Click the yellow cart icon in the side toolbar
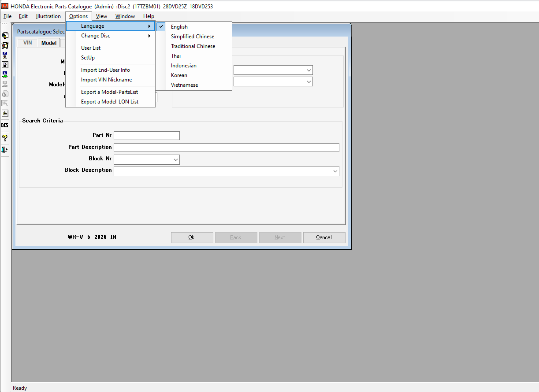 coord(5,45)
